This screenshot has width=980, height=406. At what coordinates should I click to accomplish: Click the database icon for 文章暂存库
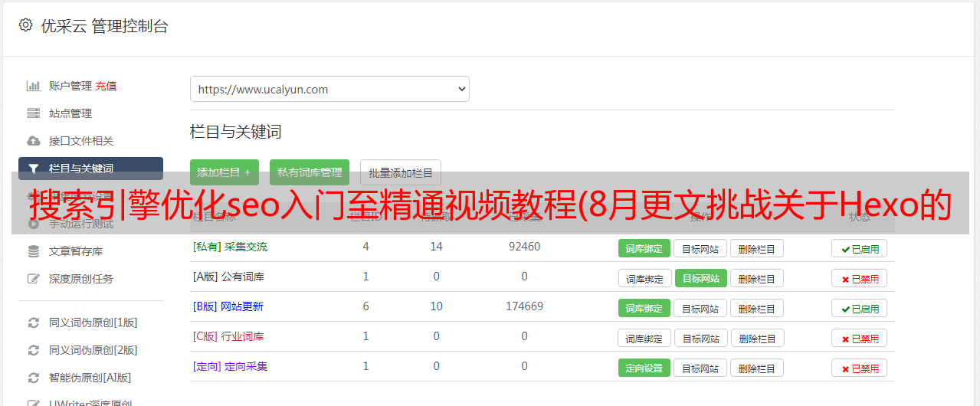(x=33, y=251)
